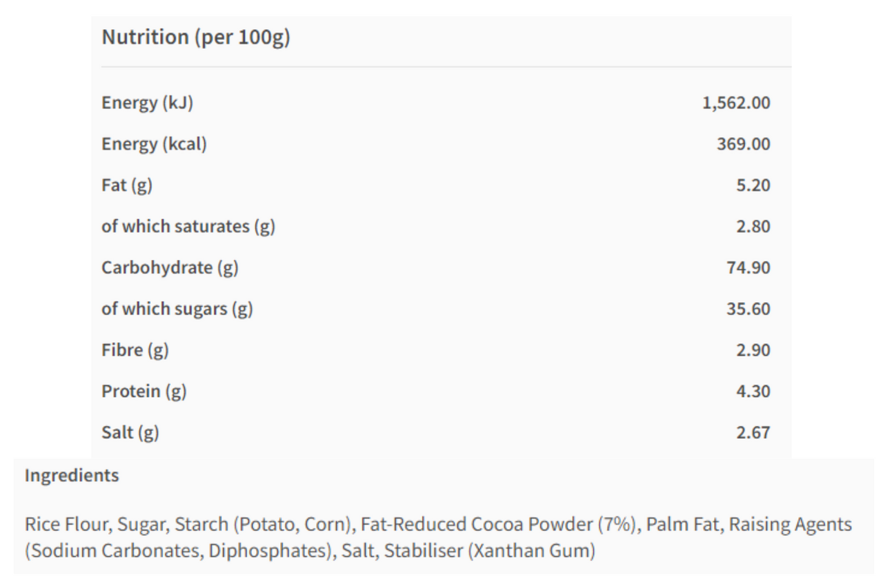Click the 2.67 salt value
Viewport: 883px width, 588px height.
click(x=753, y=433)
